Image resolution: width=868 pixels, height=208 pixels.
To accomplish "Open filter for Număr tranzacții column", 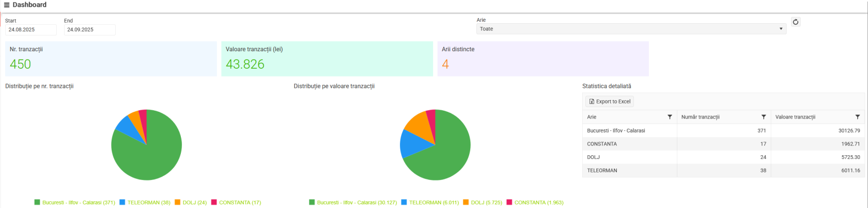I will 764,117.
